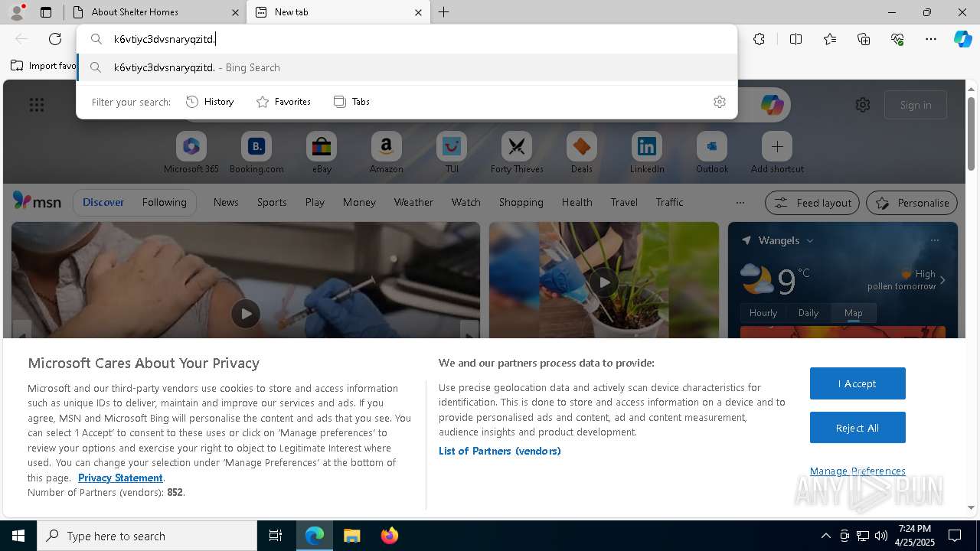Click the Reject All button

pyautogui.click(x=857, y=428)
